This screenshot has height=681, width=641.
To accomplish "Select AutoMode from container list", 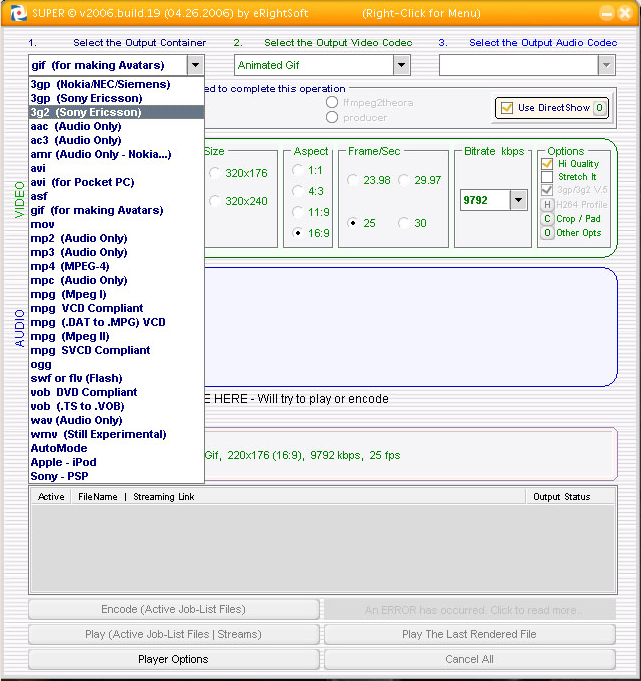I will 116,448.
